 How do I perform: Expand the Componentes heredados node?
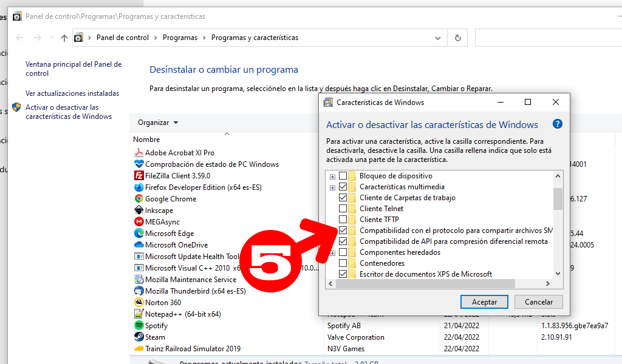coord(332,253)
